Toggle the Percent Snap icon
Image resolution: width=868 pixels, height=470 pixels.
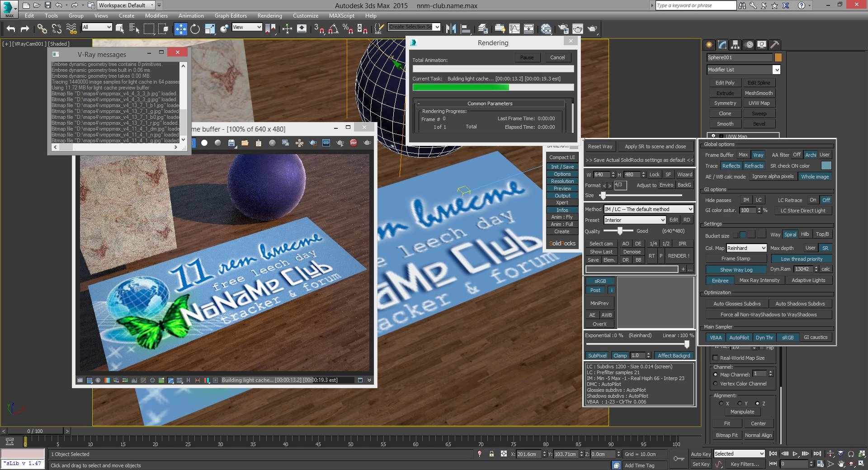[348, 29]
